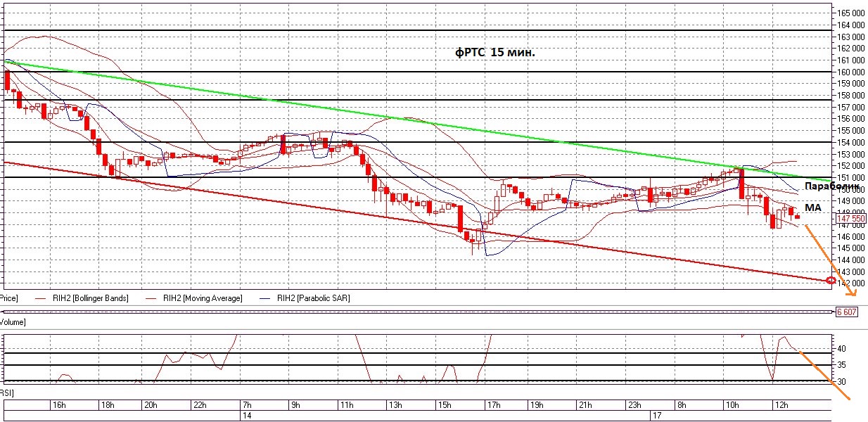Click the 155 000 price axis label
This screenshot has height=422, width=868.
point(850,130)
